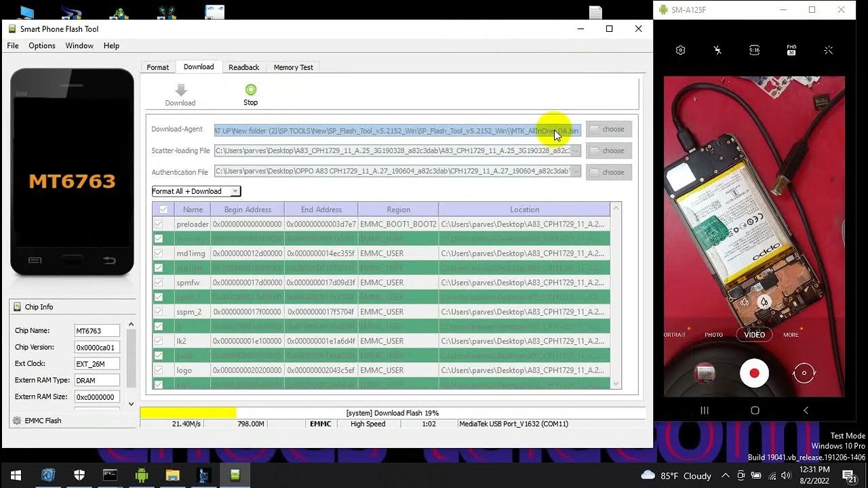Click the Download-Agent path field
This screenshot has height=488, width=868.
pos(397,130)
